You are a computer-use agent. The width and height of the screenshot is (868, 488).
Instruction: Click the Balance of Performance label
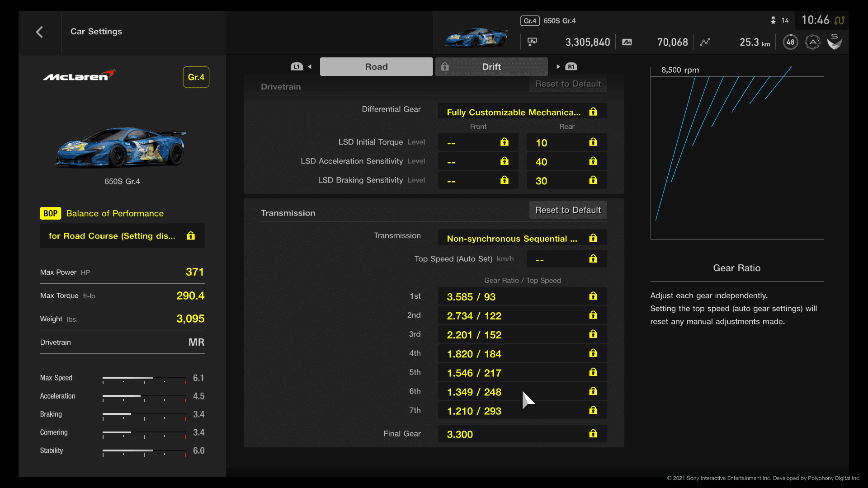115,213
